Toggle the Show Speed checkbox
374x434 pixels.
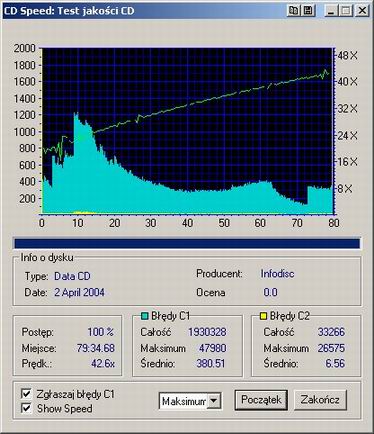pyautogui.click(x=26, y=408)
